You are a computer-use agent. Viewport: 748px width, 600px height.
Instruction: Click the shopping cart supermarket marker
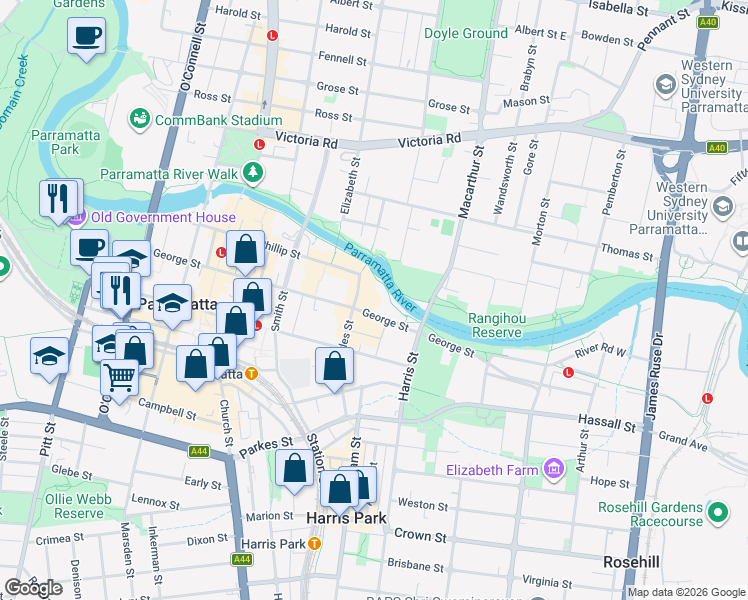(x=119, y=378)
